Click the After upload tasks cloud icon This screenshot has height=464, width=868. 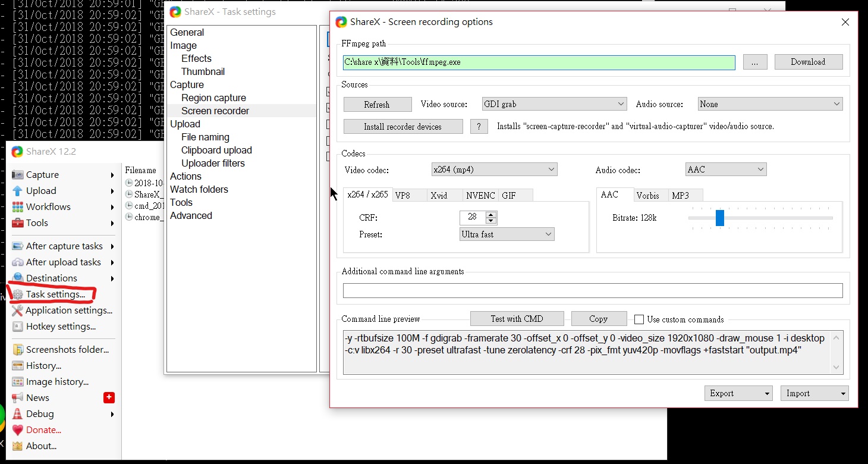point(18,262)
